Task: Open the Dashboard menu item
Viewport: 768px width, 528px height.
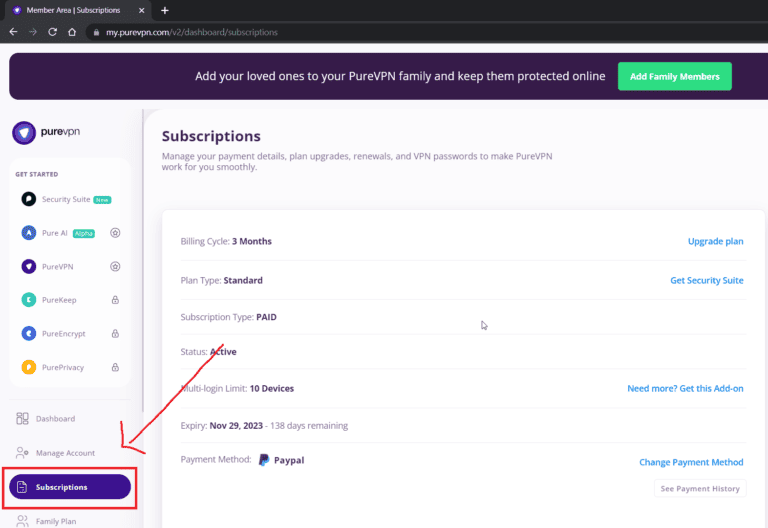Action: (55, 419)
